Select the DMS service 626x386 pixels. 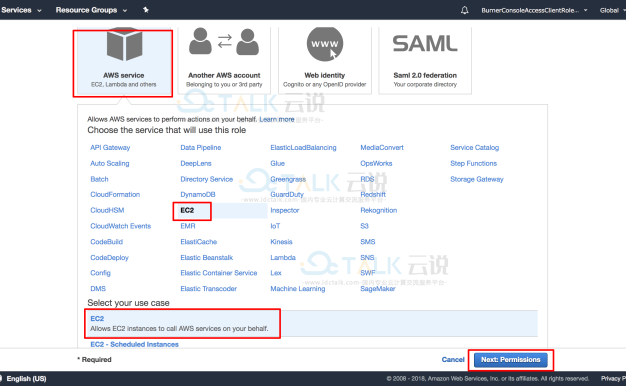click(x=98, y=289)
